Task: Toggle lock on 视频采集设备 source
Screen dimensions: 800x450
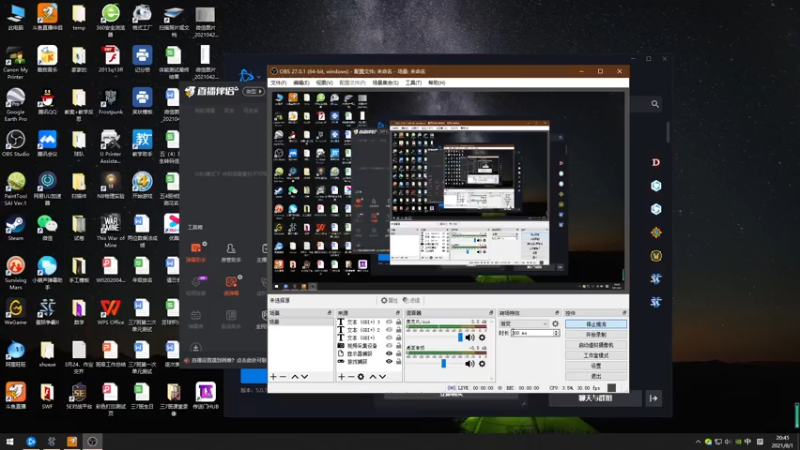Action: coord(398,345)
